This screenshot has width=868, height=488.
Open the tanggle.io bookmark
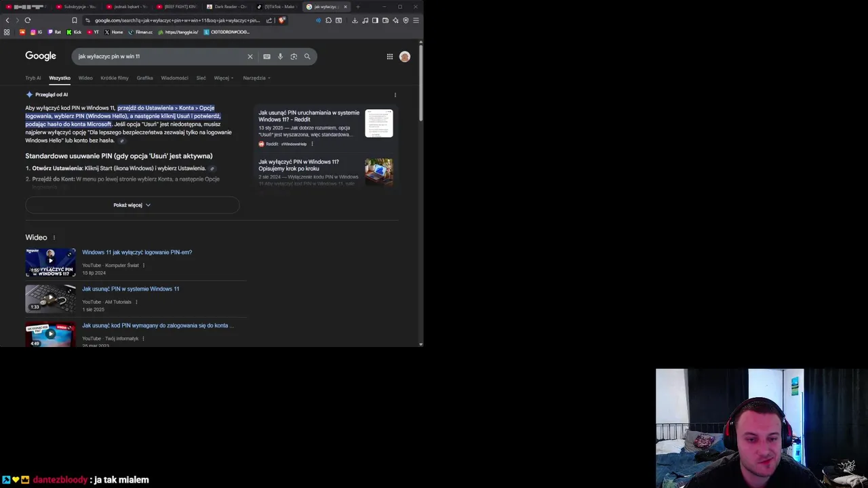click(178, 32)
